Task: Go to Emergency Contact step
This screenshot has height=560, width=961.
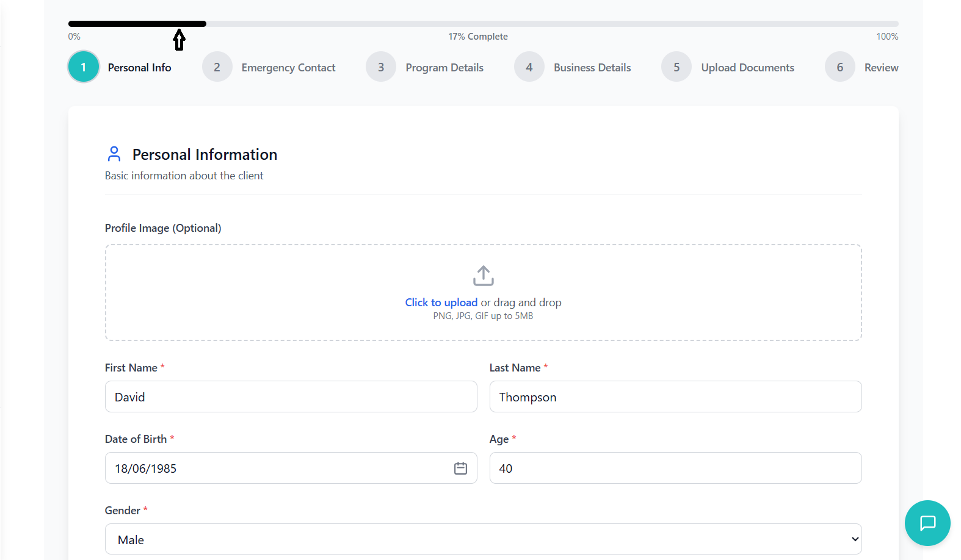Action: (x=288, y=68)
